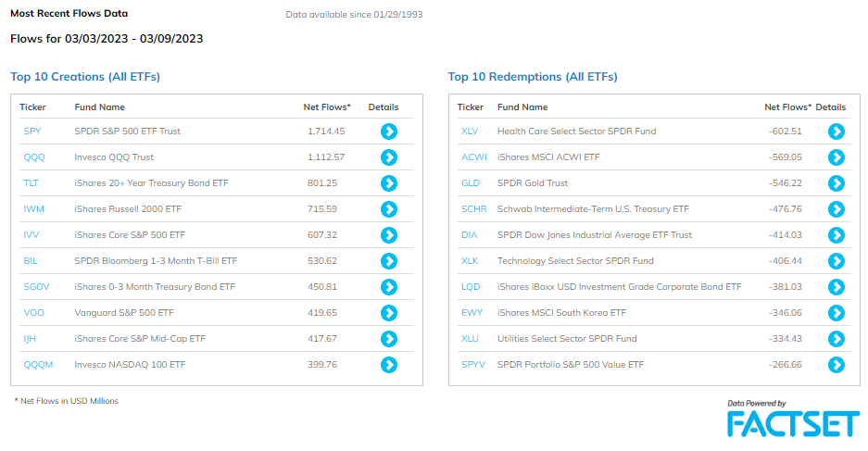Open details arrow for Vanguard S&P 500 ETF
Image resolution: width=868 pixels, height=451 pixels.
pos(388,313)
